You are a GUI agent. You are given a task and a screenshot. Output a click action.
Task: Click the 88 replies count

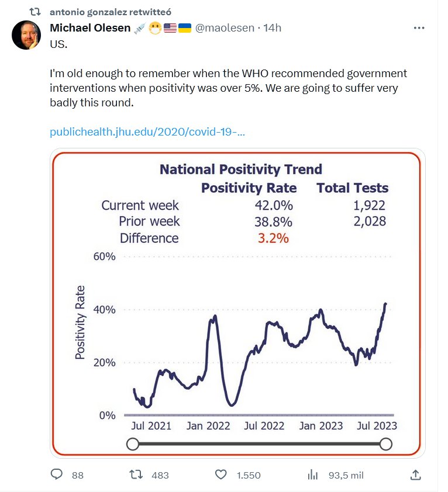coord(78,476)
